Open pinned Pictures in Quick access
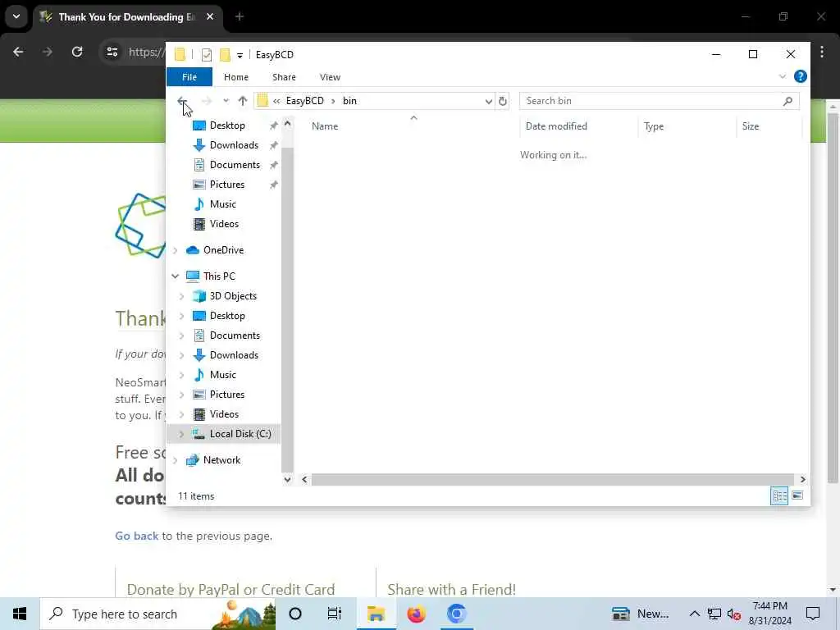 (x=227, y=185)
